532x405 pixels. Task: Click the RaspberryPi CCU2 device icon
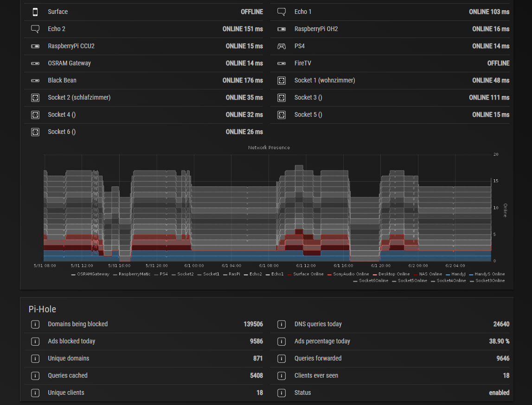(x=35, y=46)
